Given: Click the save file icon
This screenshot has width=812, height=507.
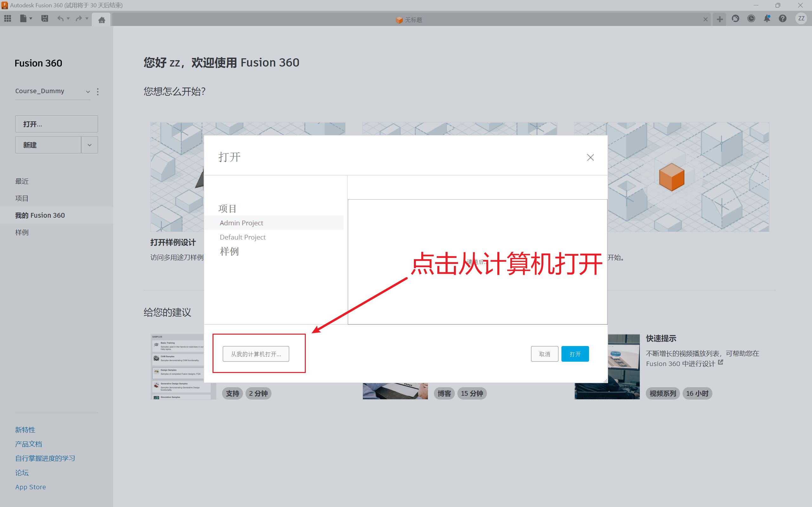Looking at the screenshot, I should click(x=44, y=19).
